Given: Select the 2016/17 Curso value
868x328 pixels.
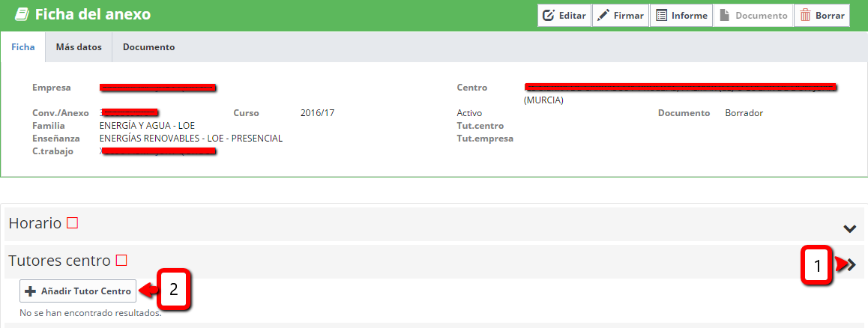Looking at the screenshot, I should (317, 113).
